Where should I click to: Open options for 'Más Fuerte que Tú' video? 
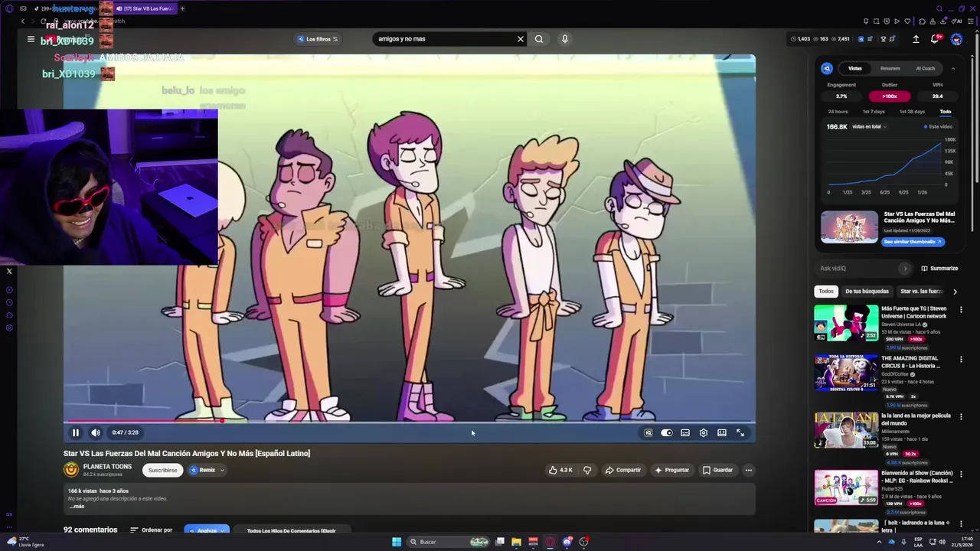coord(961,310)
